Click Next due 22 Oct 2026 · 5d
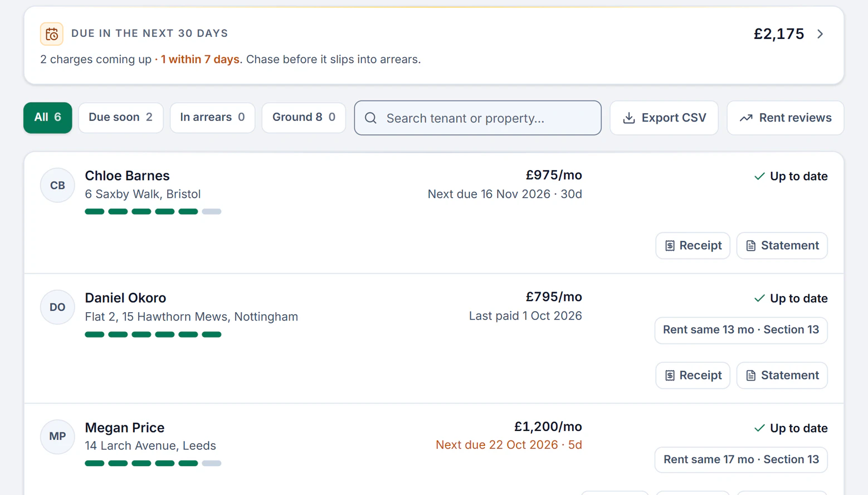Image resolution: width=868 pixels, height=495 pixels. [509, 445]
